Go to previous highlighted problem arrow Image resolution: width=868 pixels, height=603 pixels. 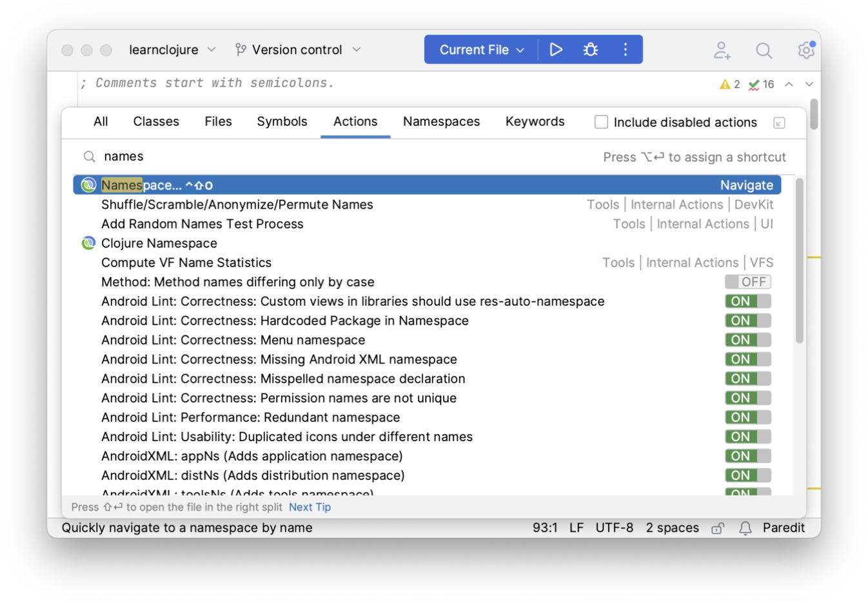pos(789,84)
